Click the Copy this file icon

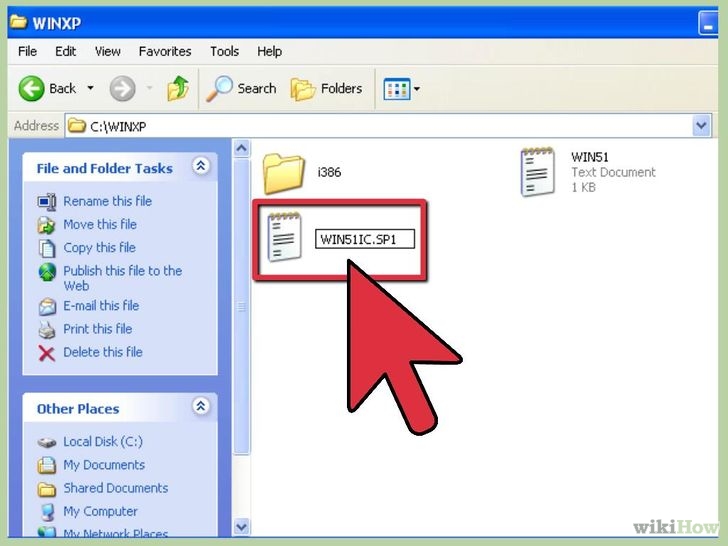[x=46, y=248]
